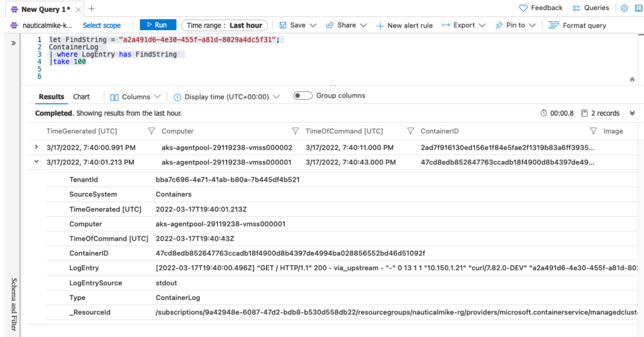Run the query
Screen dimensions: 644x337
click(158, 25)
